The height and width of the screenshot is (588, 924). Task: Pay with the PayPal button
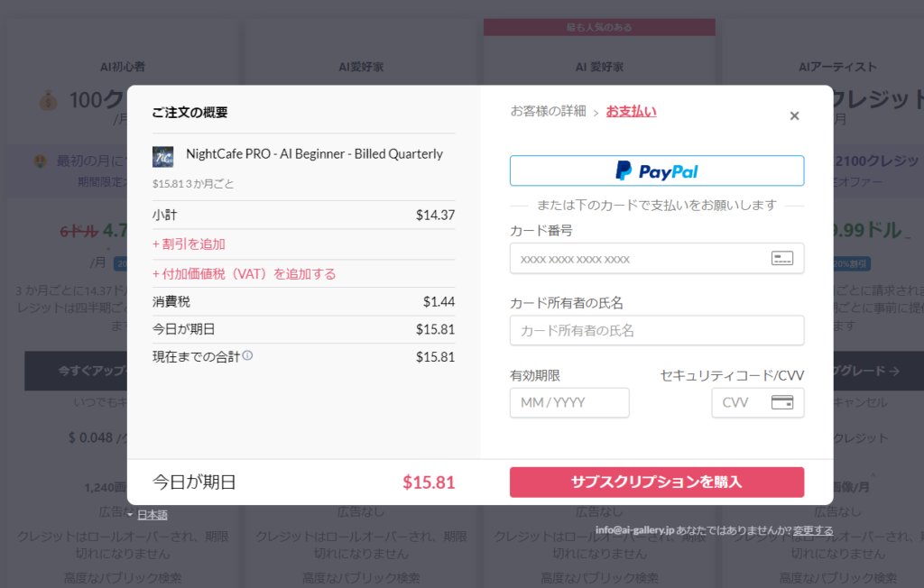point(657,170)
